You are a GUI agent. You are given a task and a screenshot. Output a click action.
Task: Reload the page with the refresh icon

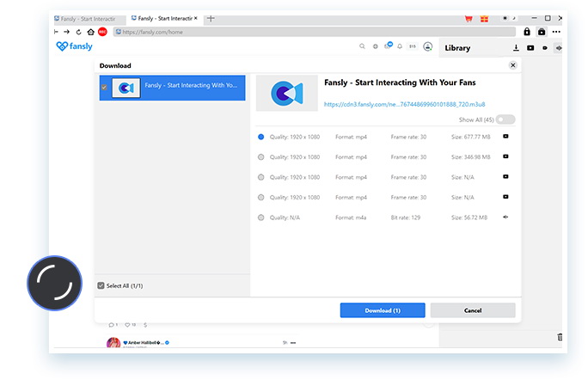[x=78, y=32]
